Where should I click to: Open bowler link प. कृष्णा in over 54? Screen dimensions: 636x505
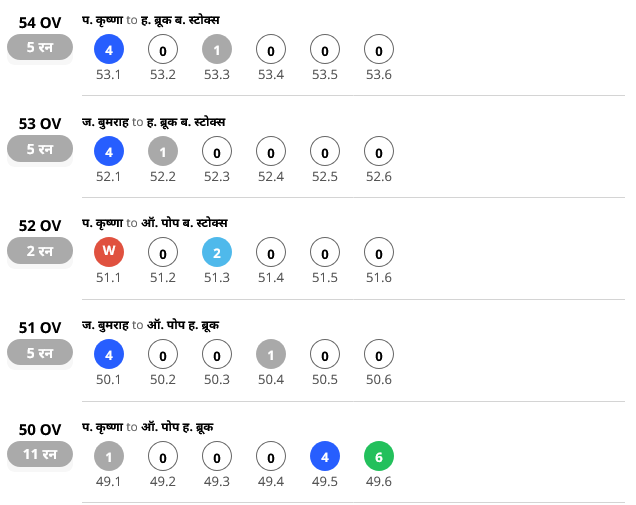[103, 20]
